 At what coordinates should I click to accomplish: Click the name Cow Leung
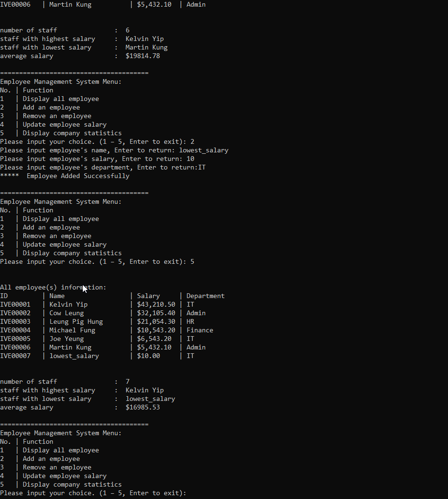[67, 313]
